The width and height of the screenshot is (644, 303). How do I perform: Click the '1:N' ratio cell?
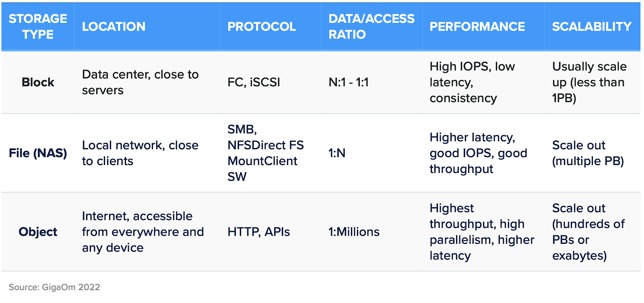(337, 153)
